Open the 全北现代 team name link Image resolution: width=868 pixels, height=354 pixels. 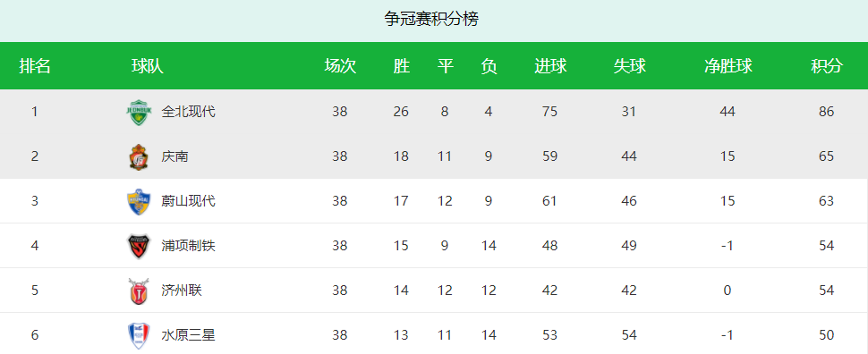tap(188, 112)
